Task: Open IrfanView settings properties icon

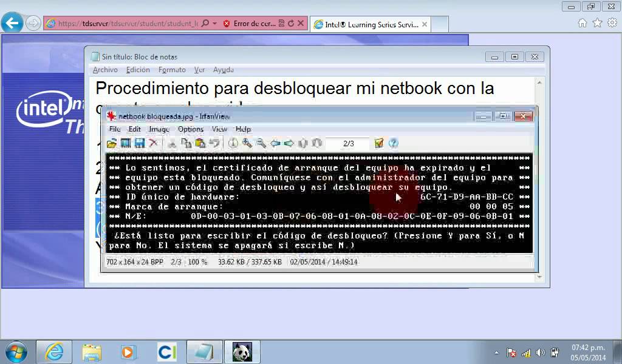Action: pos(379,143)
